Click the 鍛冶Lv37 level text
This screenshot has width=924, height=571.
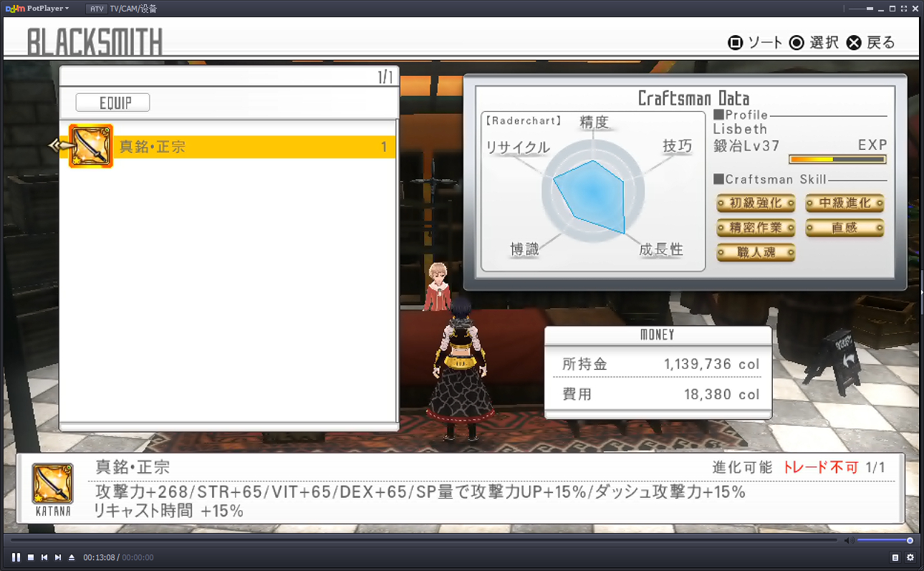[747, 145]
